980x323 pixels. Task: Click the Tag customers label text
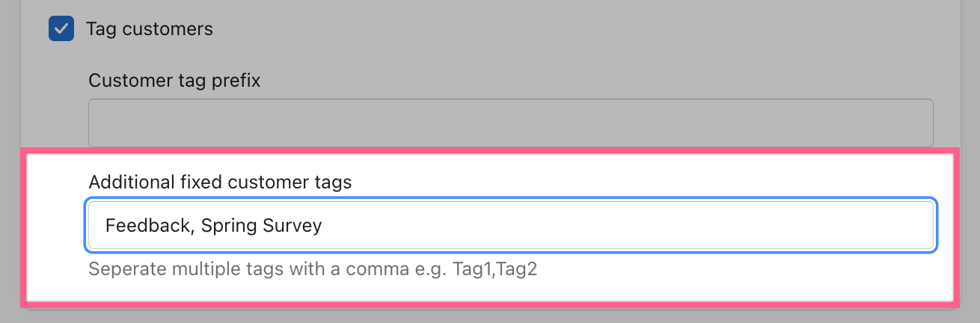149,29
